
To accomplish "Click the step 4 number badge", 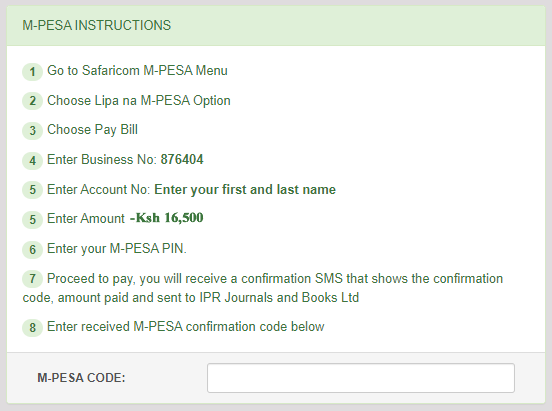I will point(32,161).
